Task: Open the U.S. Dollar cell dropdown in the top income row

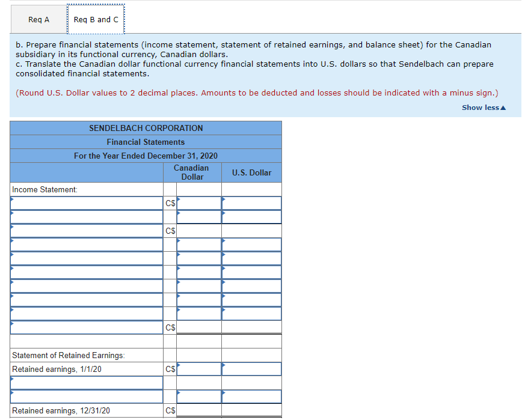Action: pos(251,203)
